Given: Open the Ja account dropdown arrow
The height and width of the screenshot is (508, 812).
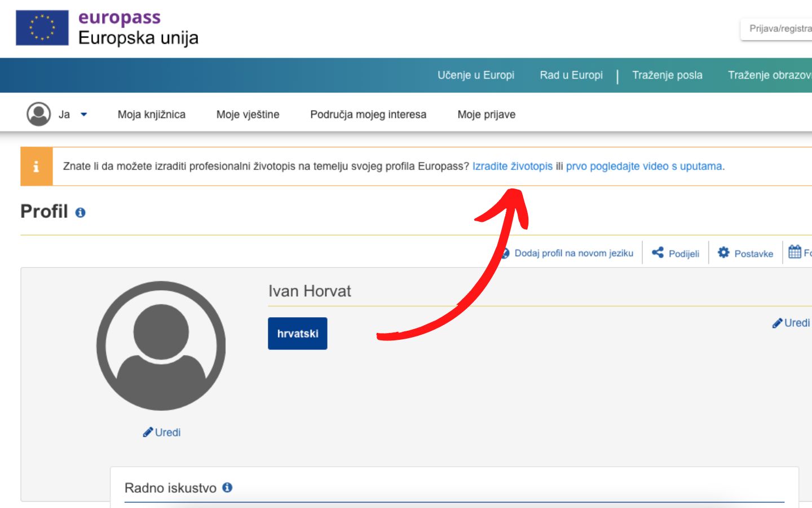Looking at the screenshot, I should (x=84, y=115).
